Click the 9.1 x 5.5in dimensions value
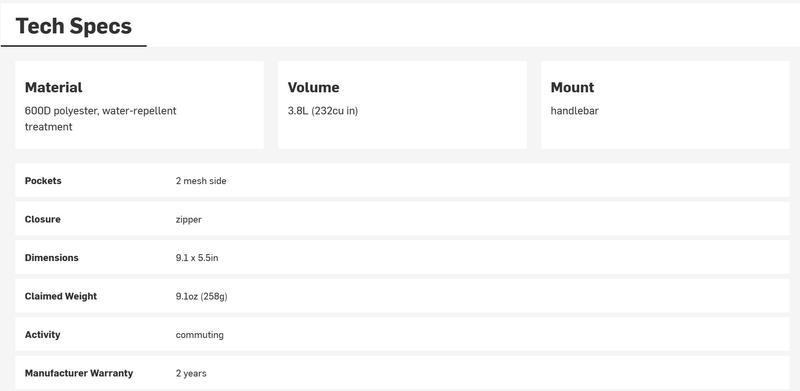This screenshot has width=800, height=391. [x=197, y=258]
